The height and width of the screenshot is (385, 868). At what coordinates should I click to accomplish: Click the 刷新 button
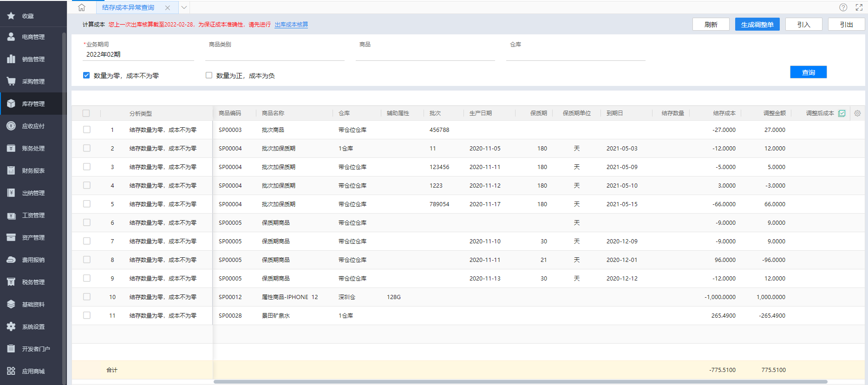(711, 25)
